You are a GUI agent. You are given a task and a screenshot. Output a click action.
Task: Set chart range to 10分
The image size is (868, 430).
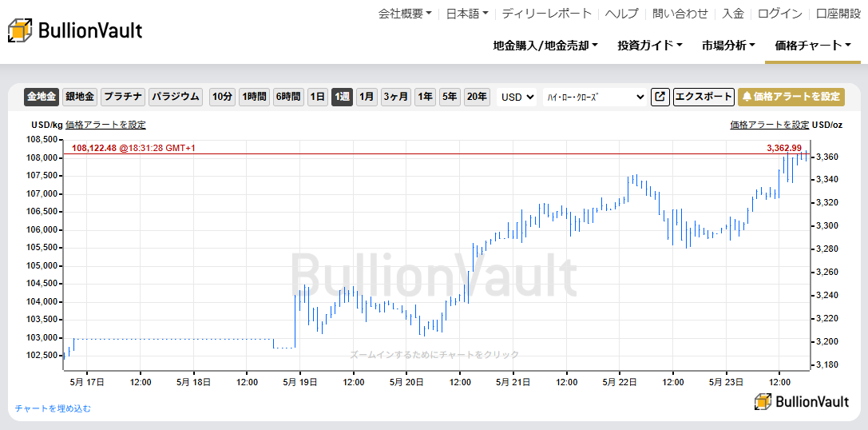pos(222,97)
